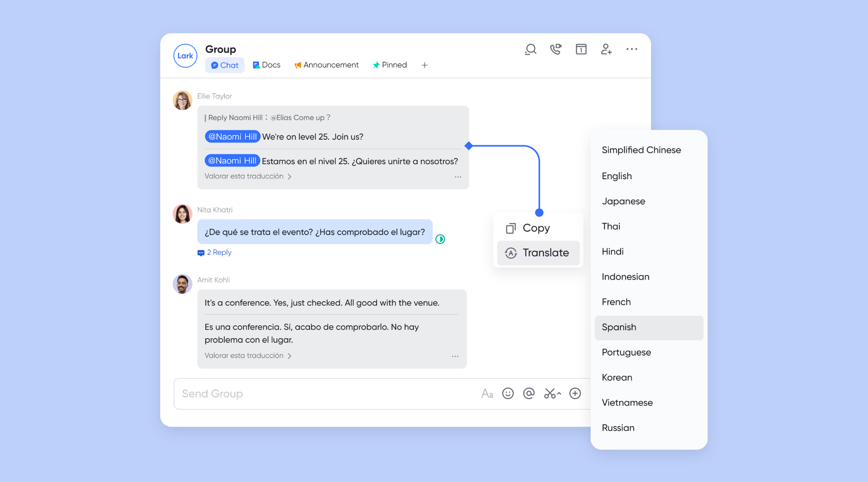Select Spanish in the language list
Image resolution: width=868 pixels, height=482 pixels.
click(x=649, y=328)
